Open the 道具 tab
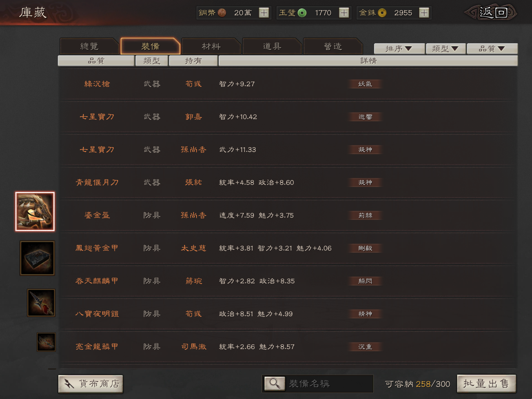Image resolution: width=532 pixels, height=399 pixels. tap(272, 46)
